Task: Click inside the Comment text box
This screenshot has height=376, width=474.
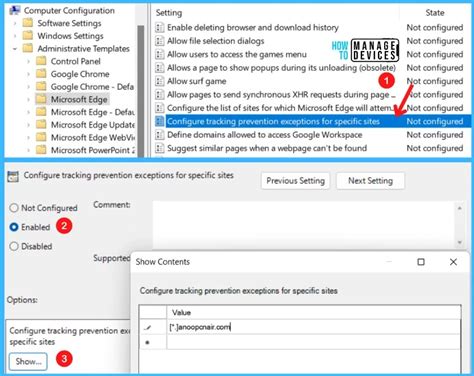Action: [304, 225]
